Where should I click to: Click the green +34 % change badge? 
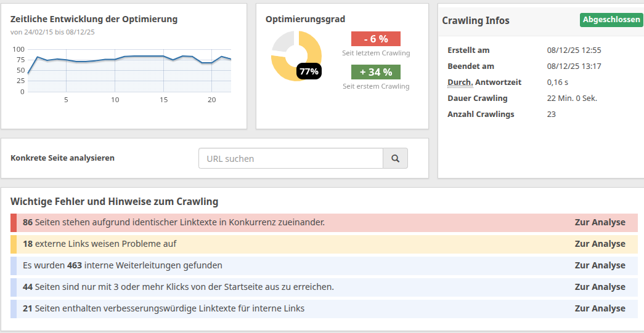(375, 72)
